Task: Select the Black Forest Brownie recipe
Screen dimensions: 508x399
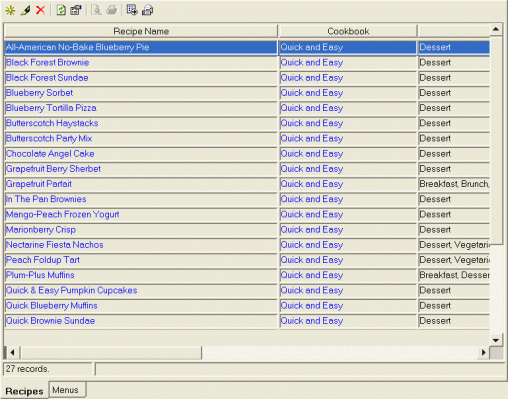Action: [141, 63]
